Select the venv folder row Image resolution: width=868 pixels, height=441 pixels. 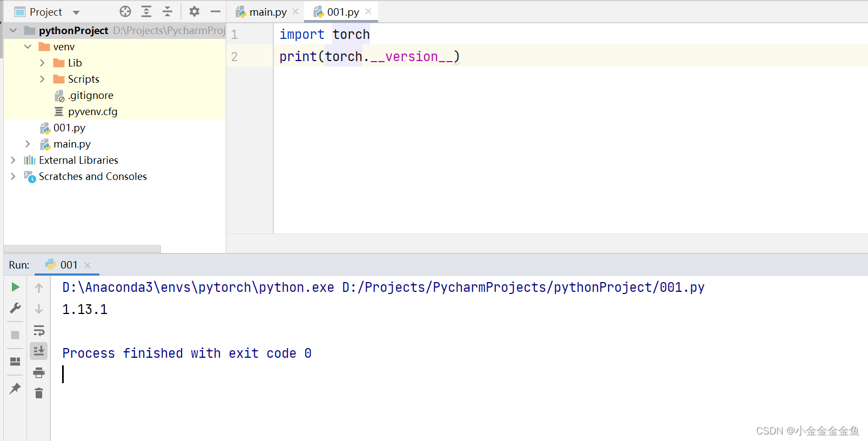point(115,47)
